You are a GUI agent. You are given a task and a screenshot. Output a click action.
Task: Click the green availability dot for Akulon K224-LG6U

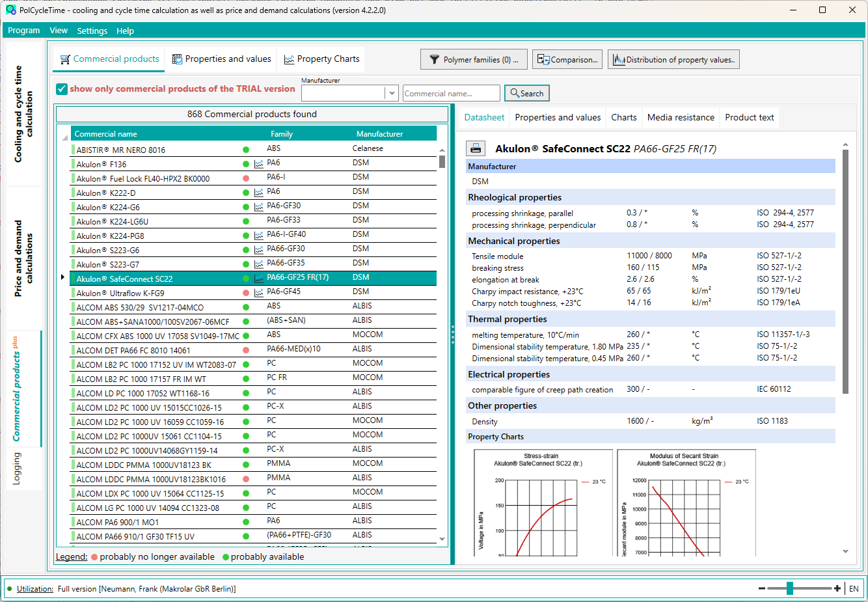246,221
